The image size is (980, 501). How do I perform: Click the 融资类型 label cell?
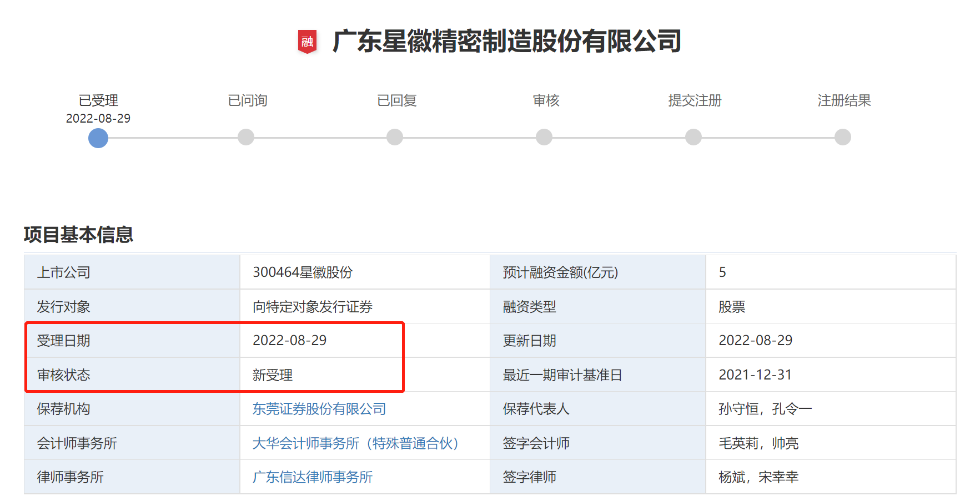click(598, 306)
